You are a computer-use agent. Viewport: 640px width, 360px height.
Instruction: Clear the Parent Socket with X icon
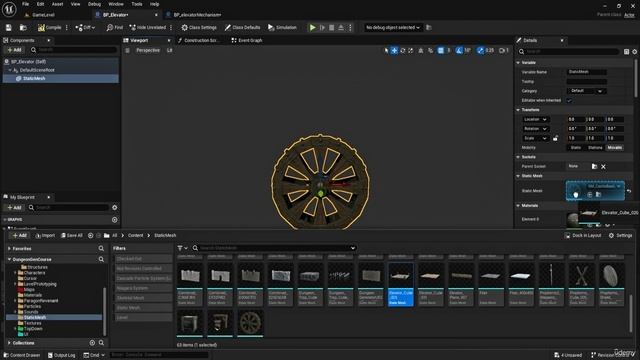point(603,167)
